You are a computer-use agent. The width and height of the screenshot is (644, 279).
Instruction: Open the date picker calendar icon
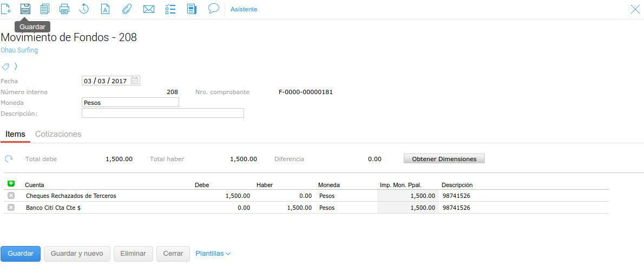coord(135,81)
